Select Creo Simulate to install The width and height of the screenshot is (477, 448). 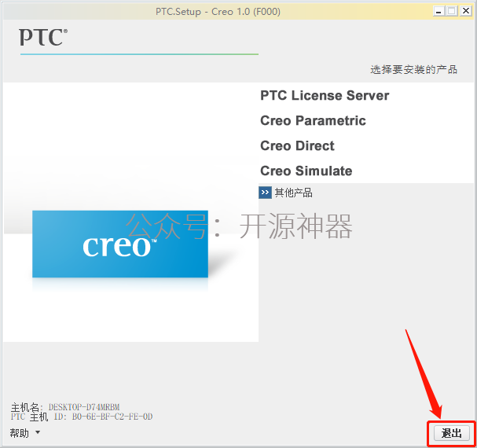[x=306, y=171]
